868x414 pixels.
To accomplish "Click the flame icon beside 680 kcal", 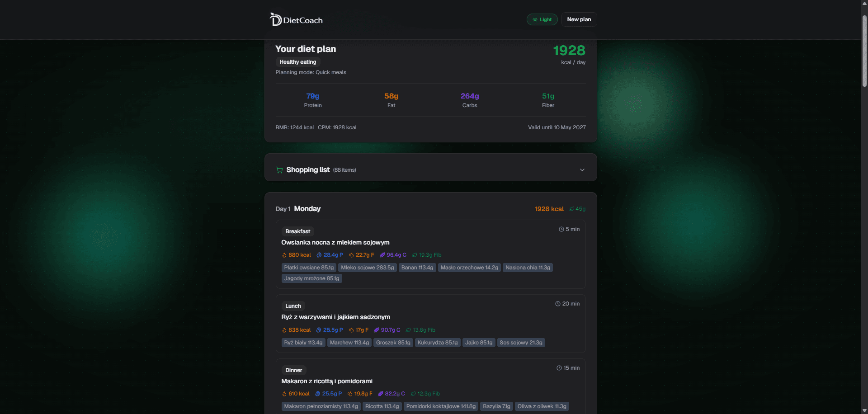I will [284, 255].
